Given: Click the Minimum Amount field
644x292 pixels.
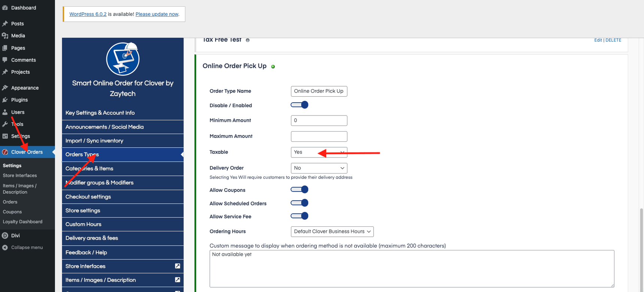Looking at the screenshot, I should click(x=319, y=120).
